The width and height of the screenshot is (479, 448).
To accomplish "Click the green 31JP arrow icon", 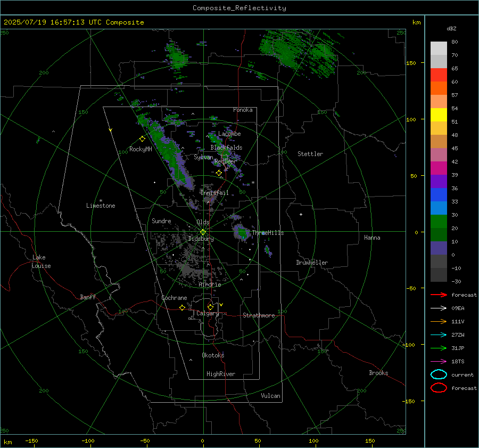I will (439, 348).
